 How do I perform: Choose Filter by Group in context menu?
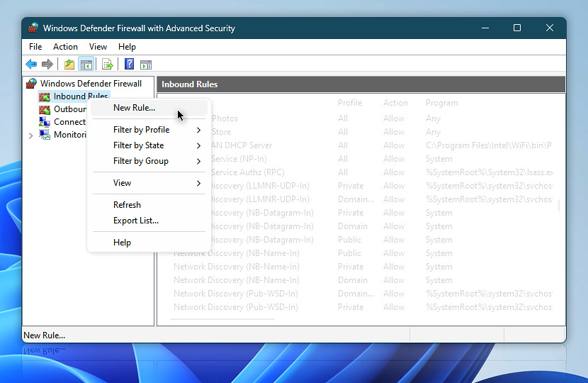[149, 162]
